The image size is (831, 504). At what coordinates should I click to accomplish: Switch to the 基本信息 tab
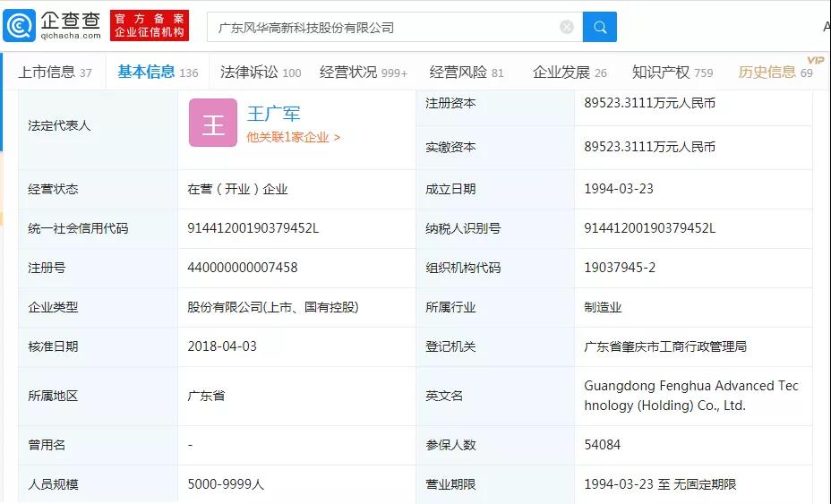(x=158, y=73)
